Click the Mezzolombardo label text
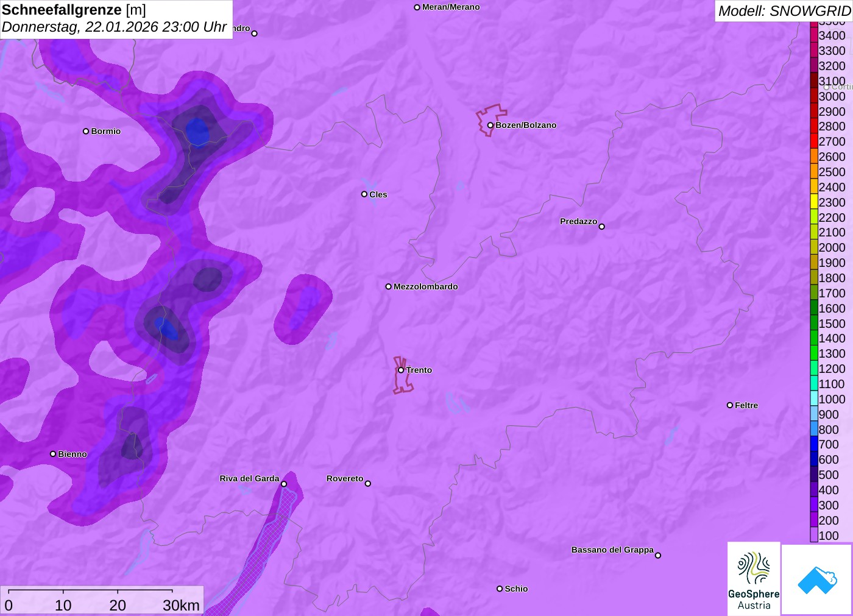The width and height of the screenshot is (853, 616). [426, 286]
